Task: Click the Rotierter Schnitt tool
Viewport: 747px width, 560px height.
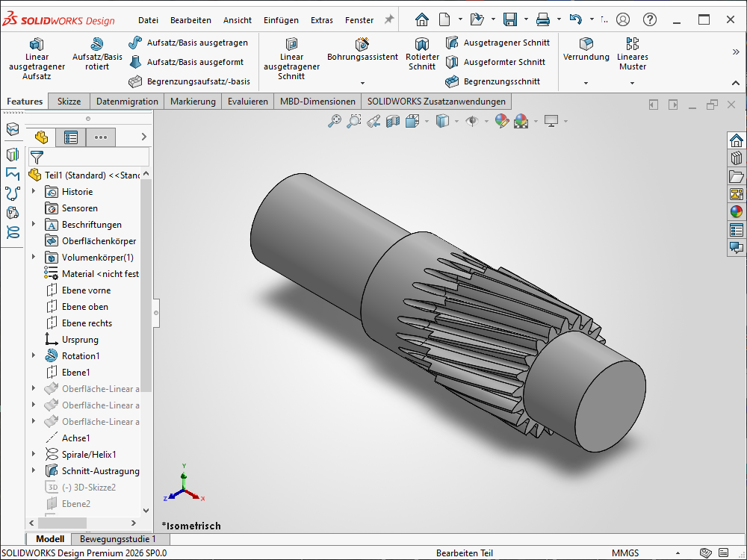Action: [422, 54]
